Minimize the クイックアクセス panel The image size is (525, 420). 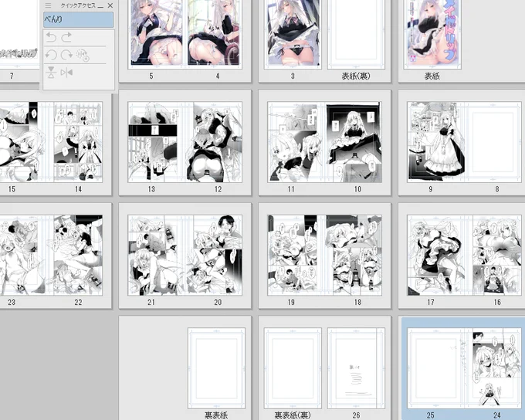(x=100, y=6)
